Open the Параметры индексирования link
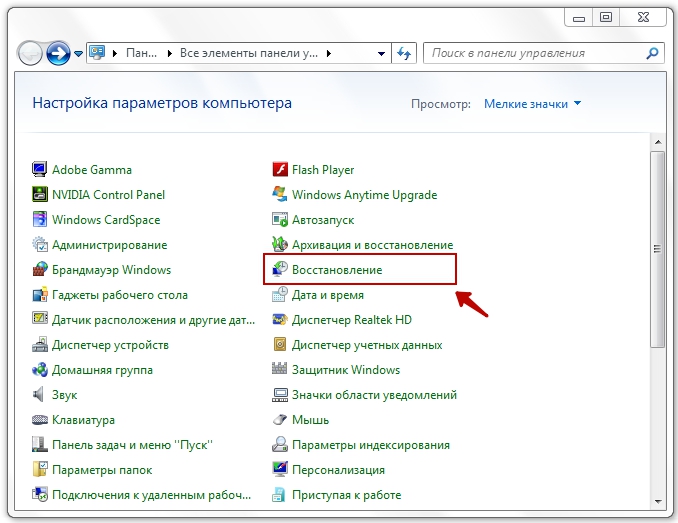 point(371,445)
